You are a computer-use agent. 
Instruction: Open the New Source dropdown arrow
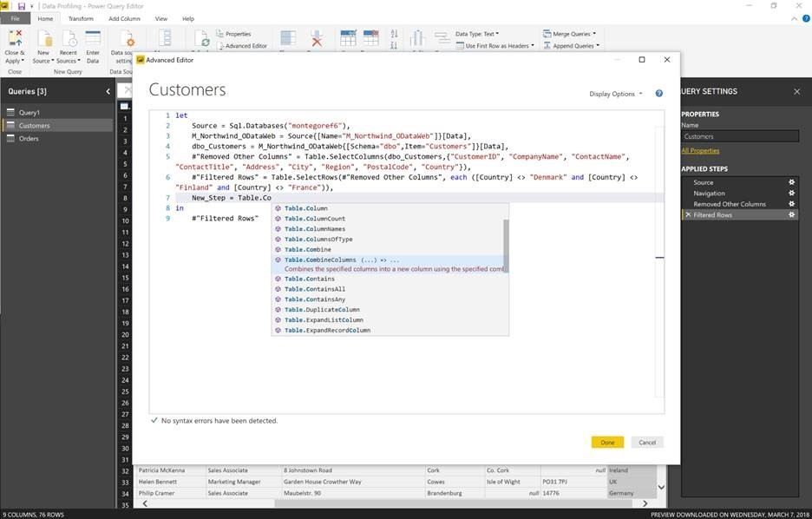pyautogui.click(x=52, y=61)
